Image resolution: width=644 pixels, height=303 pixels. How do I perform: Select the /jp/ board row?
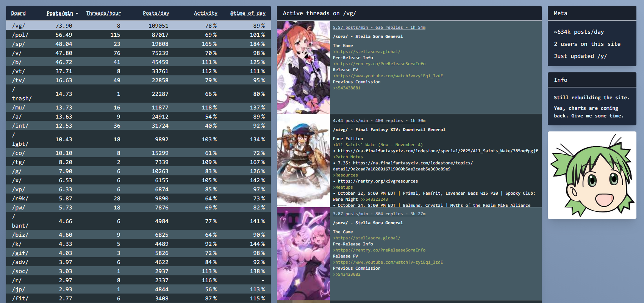(138, 289)
